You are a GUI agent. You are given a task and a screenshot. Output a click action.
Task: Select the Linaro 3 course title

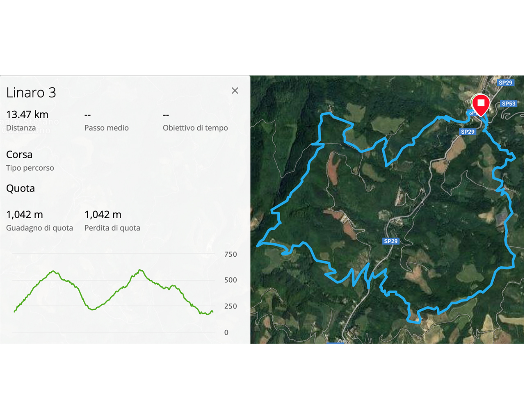pos(31,93)
